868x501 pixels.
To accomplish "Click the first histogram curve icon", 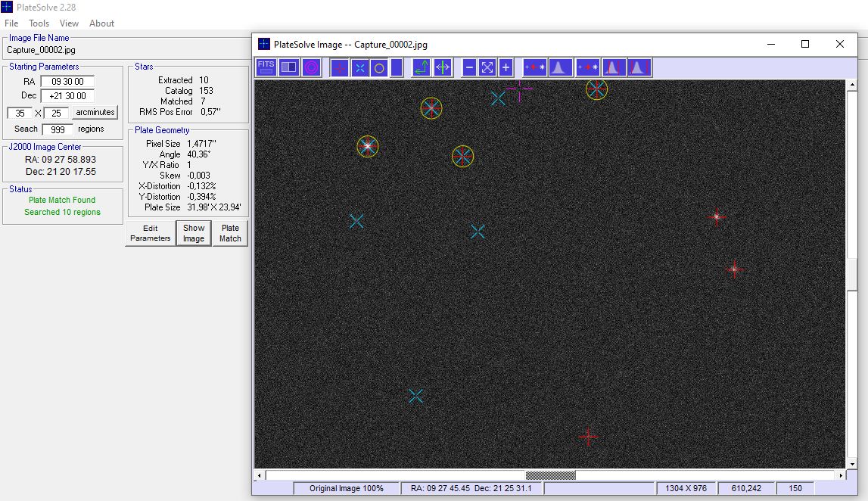I will [x=559, y=67].
